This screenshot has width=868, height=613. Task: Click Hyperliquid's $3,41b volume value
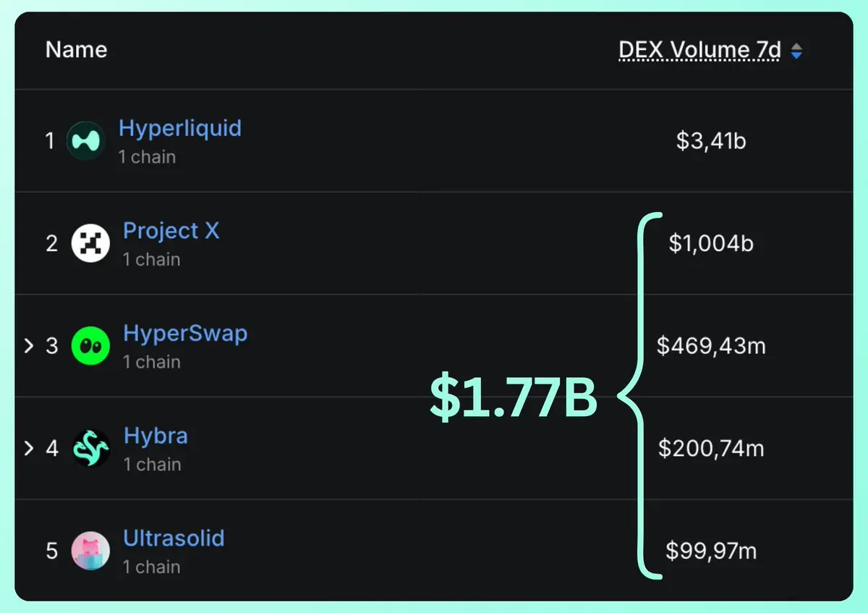pos(711,140)
